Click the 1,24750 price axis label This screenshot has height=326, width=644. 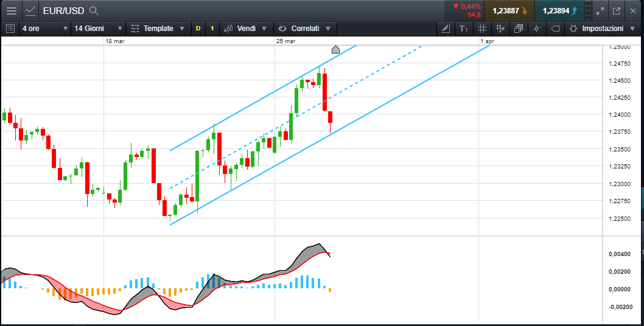pos(621,64)
